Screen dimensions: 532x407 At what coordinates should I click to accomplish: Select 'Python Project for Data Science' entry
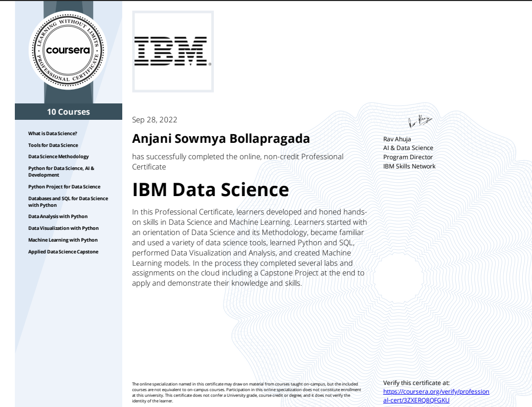click(64, 186)
